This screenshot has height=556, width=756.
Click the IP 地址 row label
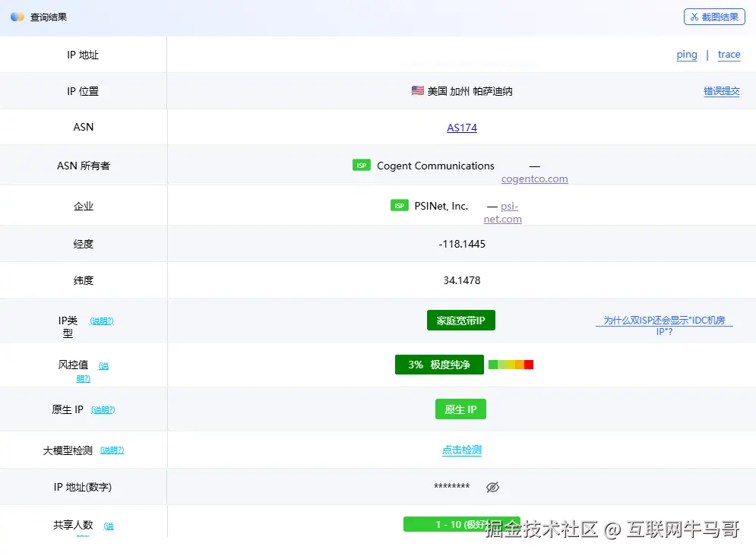(83, 55)
